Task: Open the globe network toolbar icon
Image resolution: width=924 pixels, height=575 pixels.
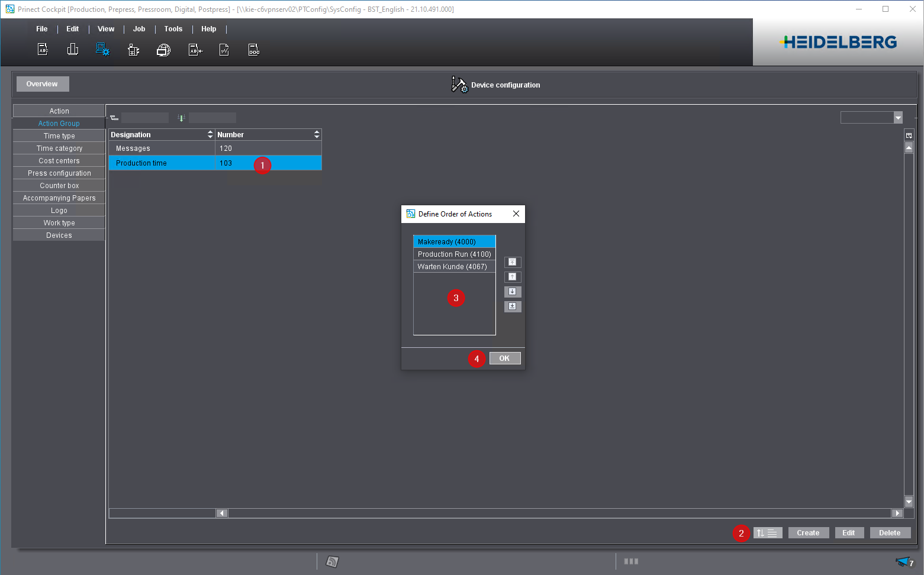Action: tap(163, 49)
